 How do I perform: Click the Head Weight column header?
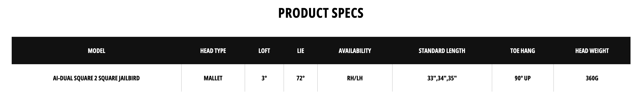592,51
